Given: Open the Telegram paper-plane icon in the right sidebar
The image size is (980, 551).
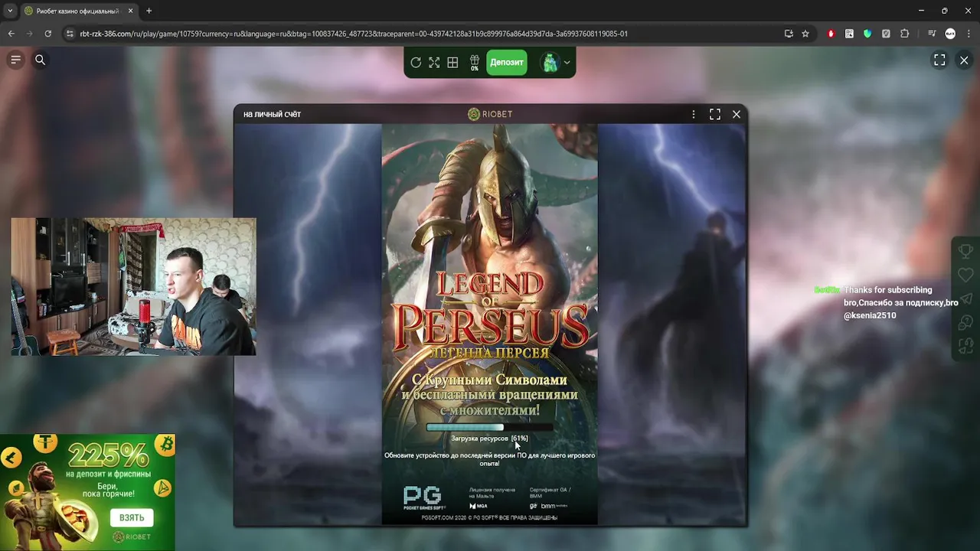Looking at the screenshot, I should click(965, 298).
